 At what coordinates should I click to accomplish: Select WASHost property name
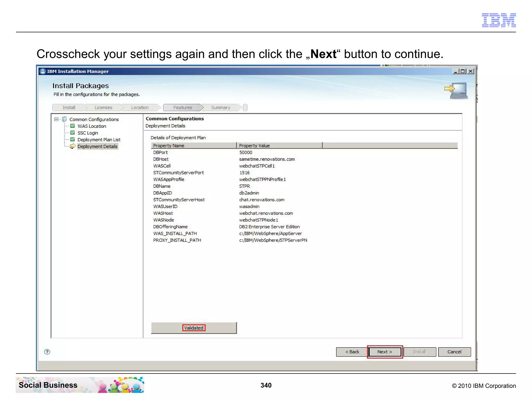click(163, 213)
